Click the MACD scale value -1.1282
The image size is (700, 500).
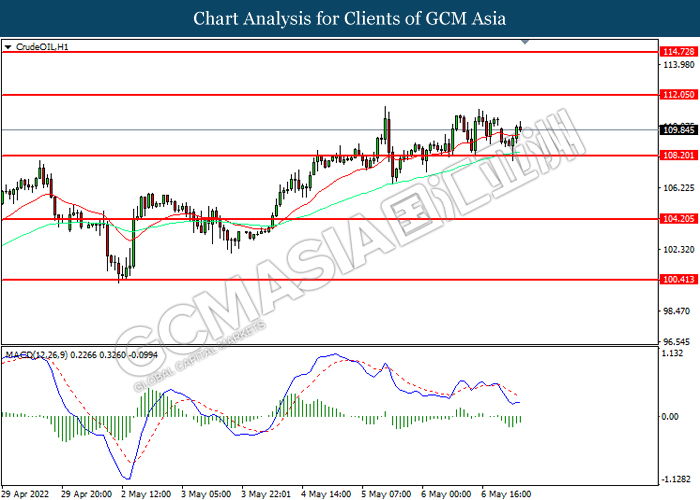[678, 479]
